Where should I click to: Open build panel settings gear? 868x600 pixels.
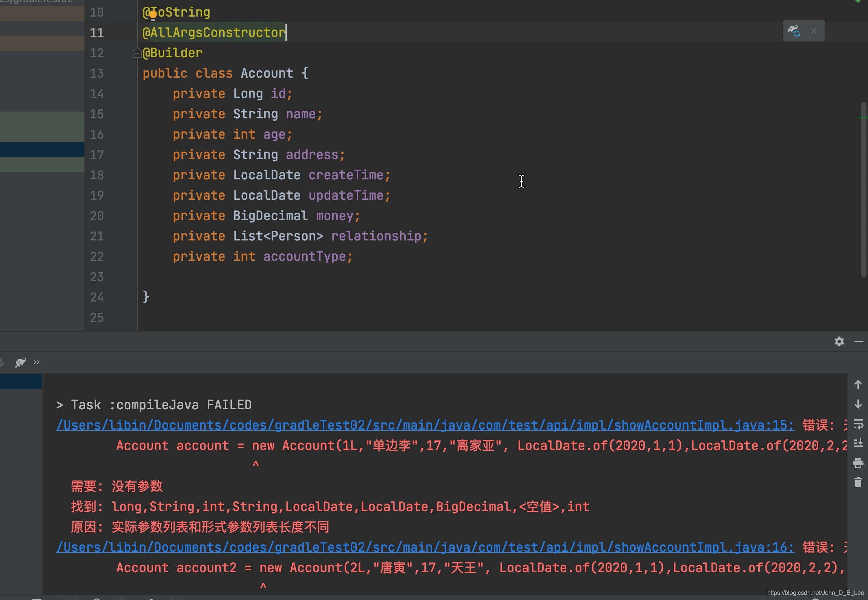(x=839, y=341)
